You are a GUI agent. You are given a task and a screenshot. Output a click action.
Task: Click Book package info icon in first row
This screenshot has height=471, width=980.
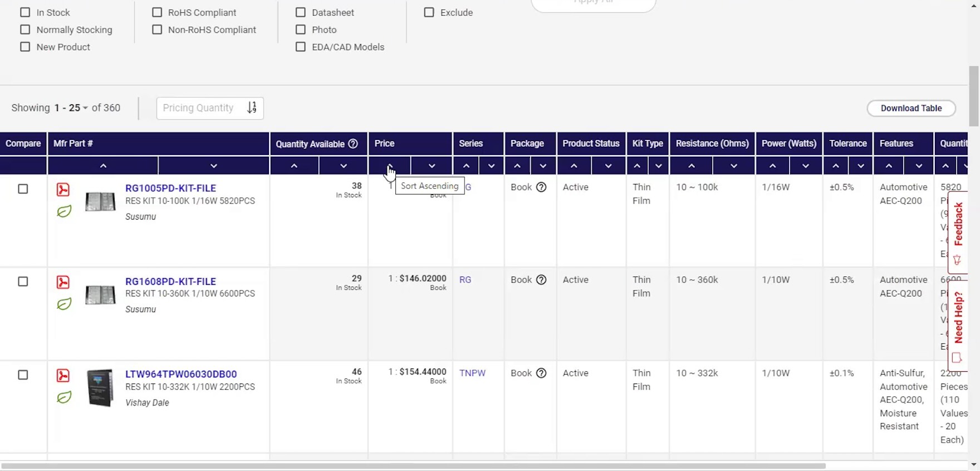point(541,187)
